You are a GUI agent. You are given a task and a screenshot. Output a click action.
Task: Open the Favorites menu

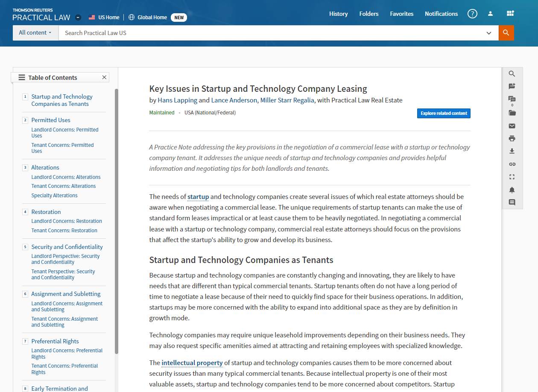coord(401,14)
